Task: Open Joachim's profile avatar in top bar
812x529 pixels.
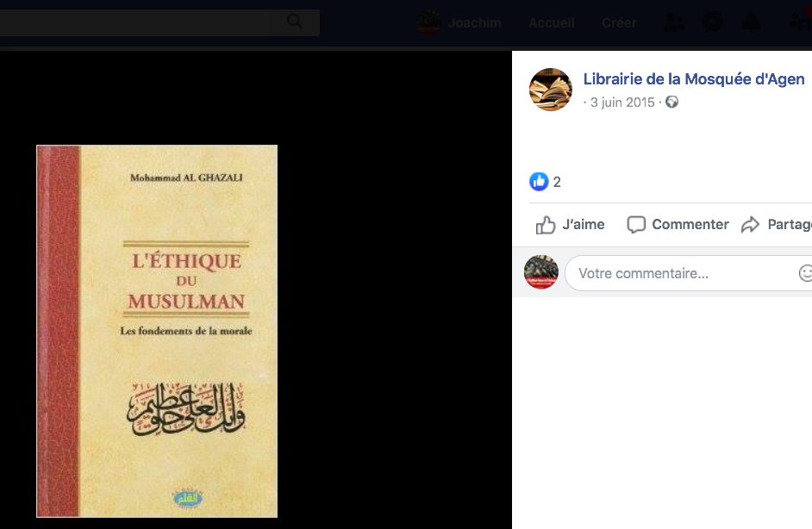Action: click(x=428, y=22)
